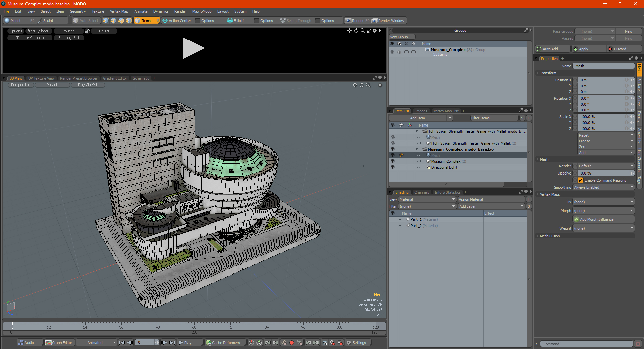Switch to the Images tab
Image resolution: width=644 pixels, height=349 pixels.
(x=421, y=111)
